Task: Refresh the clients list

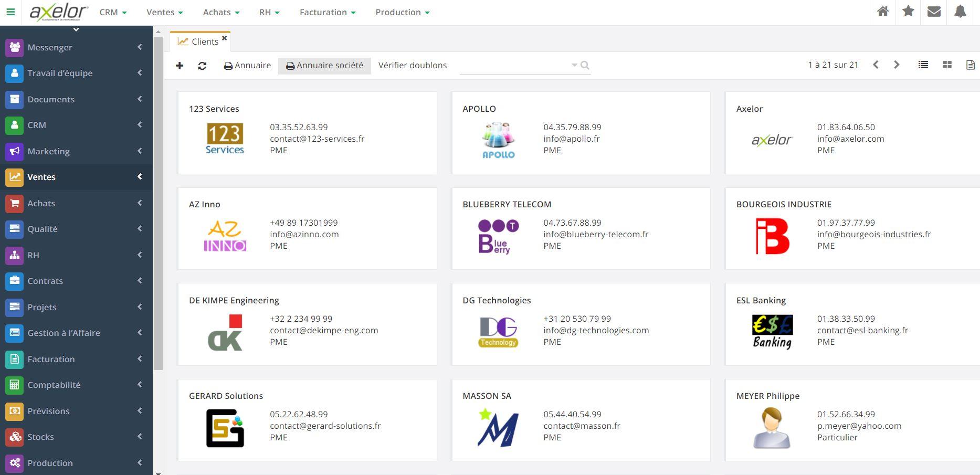Action: [x=202, y=66]
